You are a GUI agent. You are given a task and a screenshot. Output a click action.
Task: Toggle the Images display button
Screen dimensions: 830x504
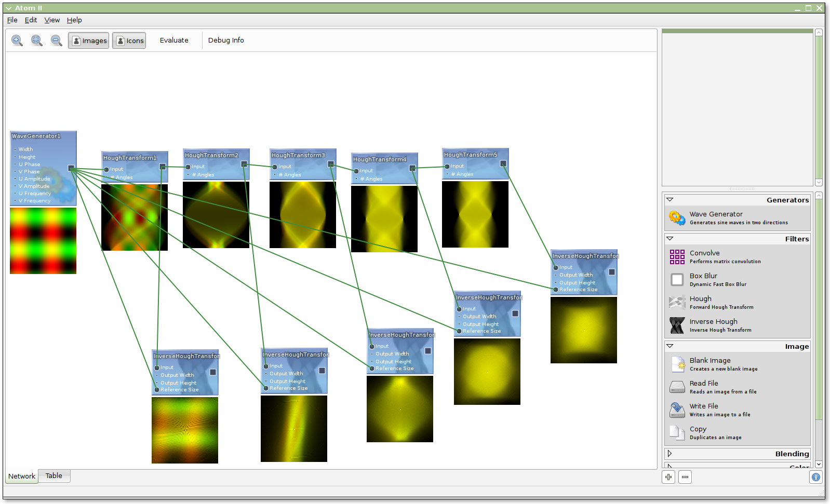coord(89,40)
